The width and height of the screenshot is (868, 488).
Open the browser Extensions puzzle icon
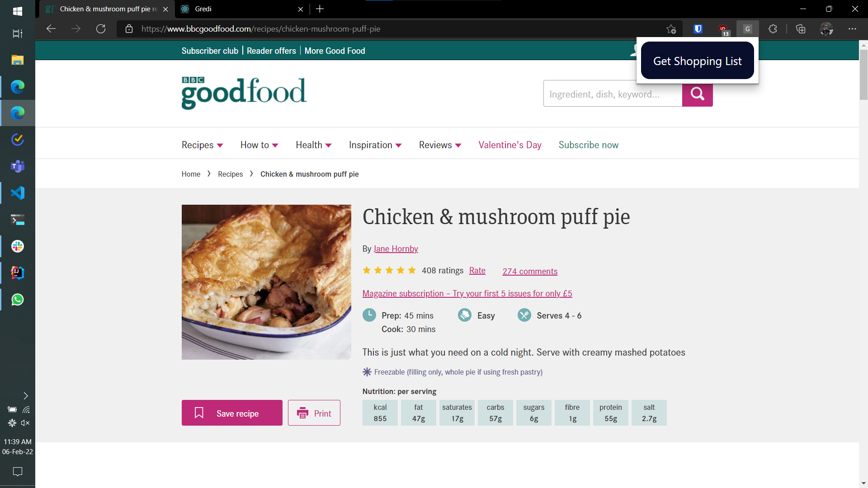[773, 29]
